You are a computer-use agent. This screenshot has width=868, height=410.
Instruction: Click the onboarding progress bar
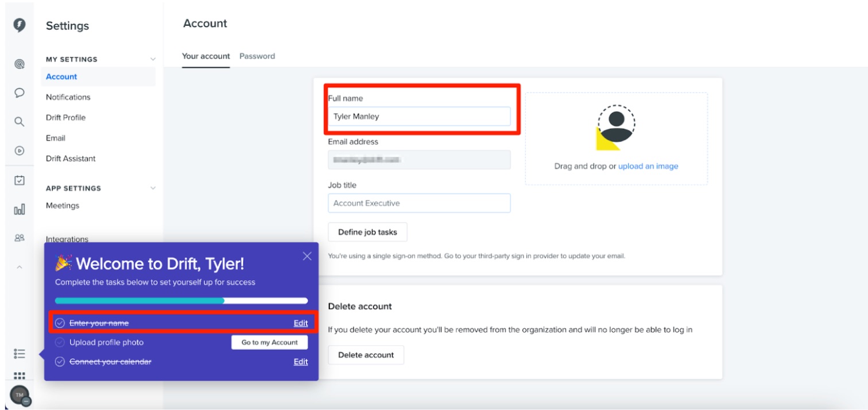(181, 300)
